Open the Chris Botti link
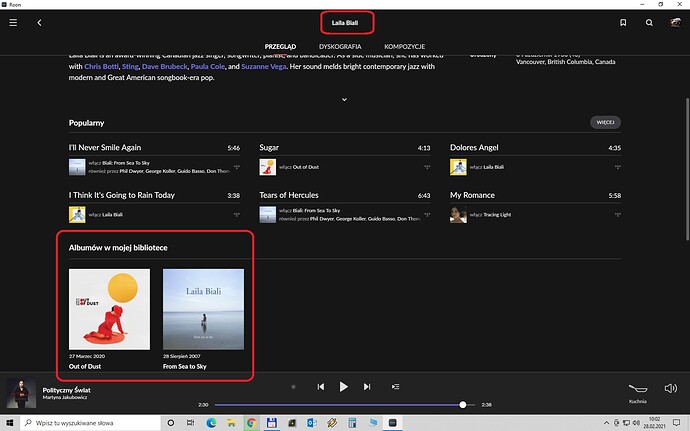 tap(101, 66)
